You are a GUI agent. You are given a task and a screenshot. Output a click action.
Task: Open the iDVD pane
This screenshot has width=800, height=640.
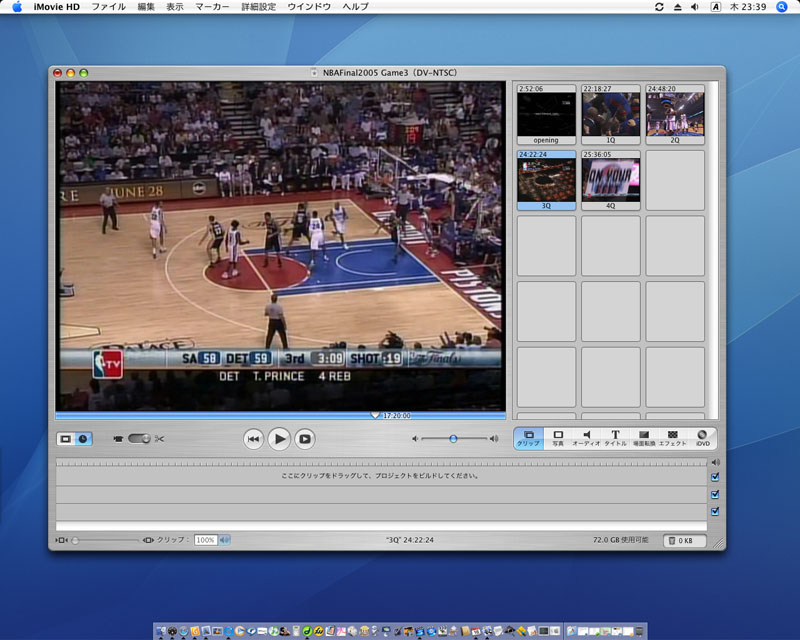coord(702,438)
